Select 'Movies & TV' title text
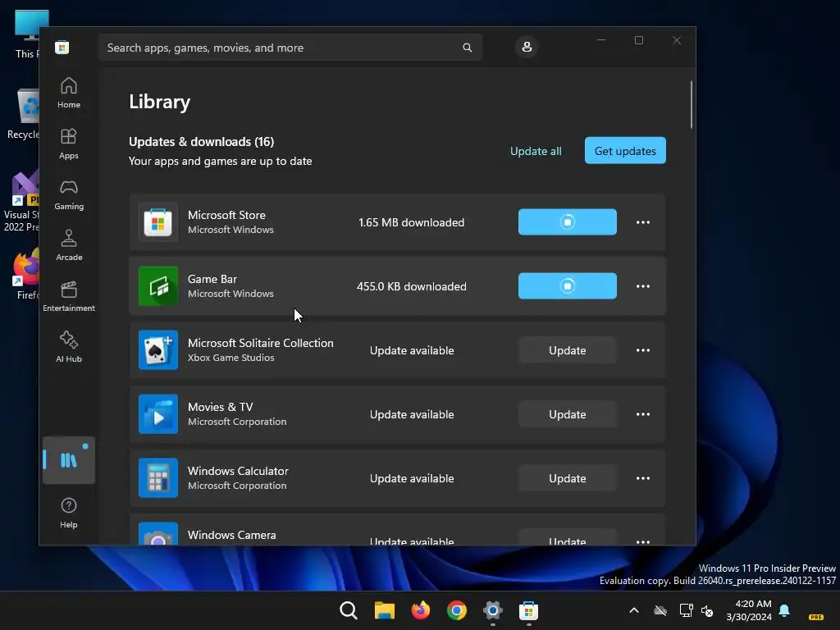 (x=220, y=407)
